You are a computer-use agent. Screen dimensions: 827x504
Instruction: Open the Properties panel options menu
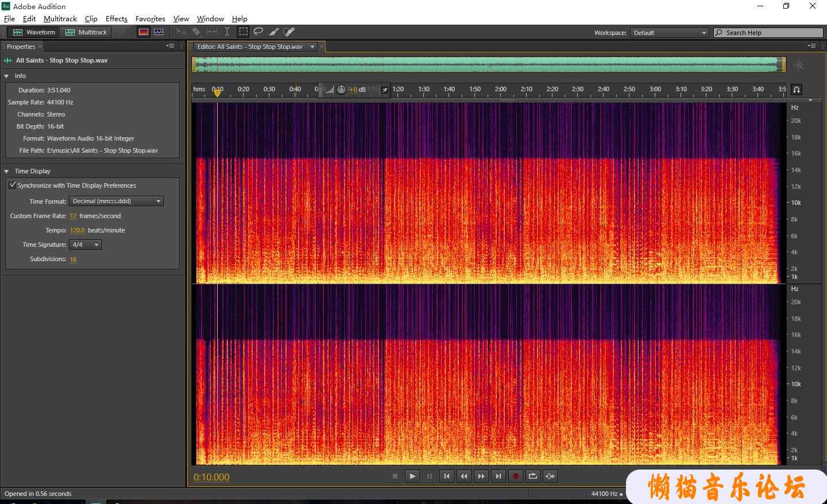click(x=170, y=46)
